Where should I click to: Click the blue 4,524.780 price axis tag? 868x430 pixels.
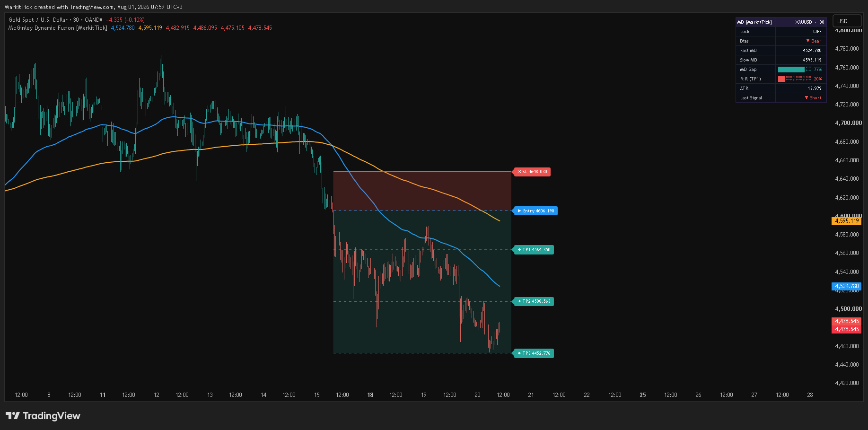847,286
